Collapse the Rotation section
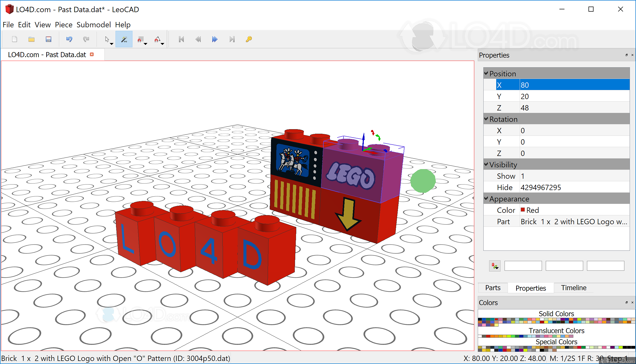The image size is (636, 364). (486, 119)
